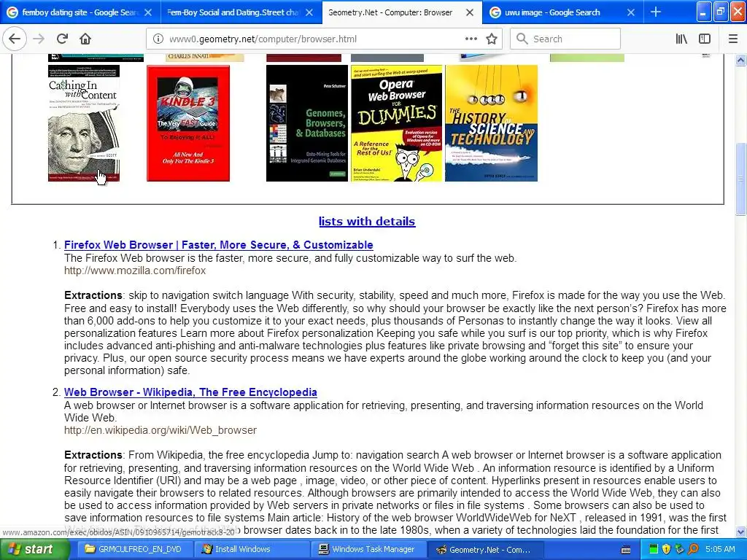Screen dimensions: 747x560
Task: Open the Firefox hamburger menu
Action: pos(733,39)
